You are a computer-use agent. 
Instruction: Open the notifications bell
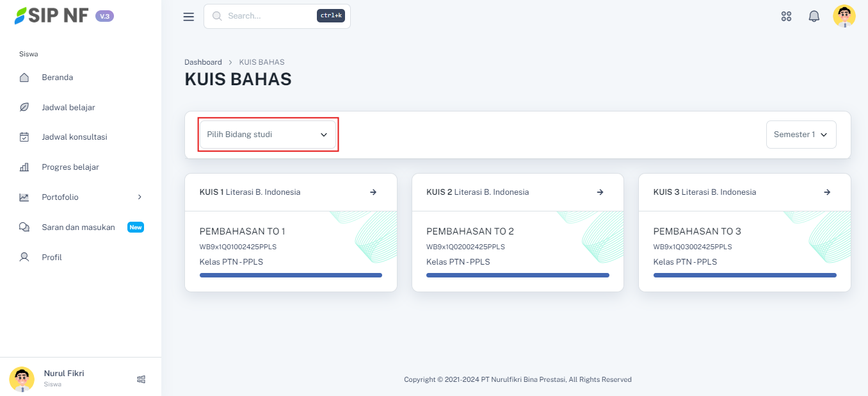click(x=814, y=17)
